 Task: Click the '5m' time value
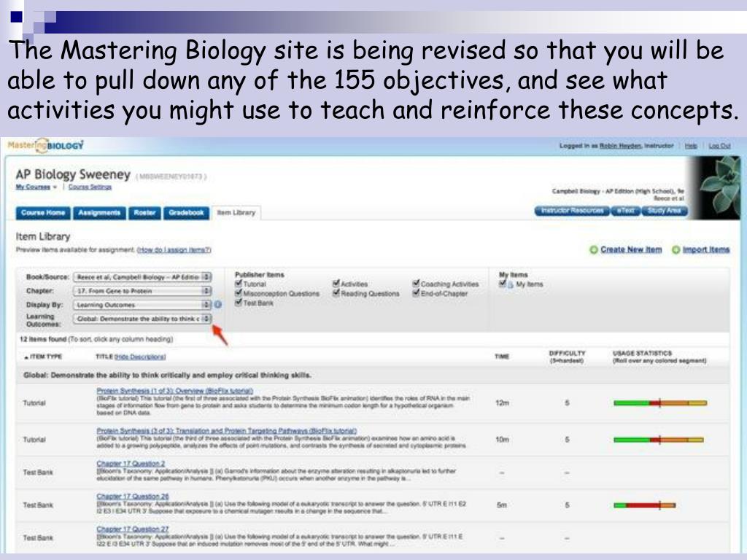pos(502,505)
